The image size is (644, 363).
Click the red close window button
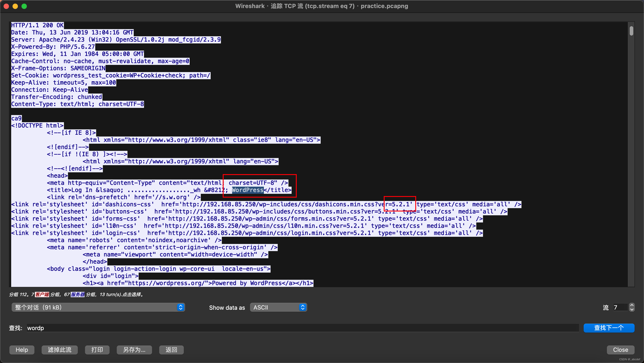[6, 6]
